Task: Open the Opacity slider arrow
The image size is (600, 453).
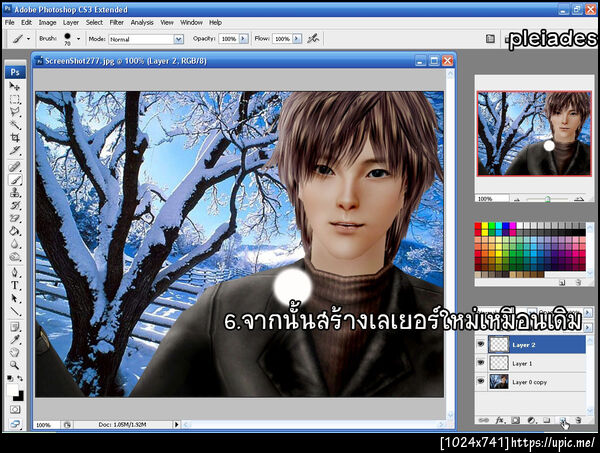Action: click(x=244, y=39)
